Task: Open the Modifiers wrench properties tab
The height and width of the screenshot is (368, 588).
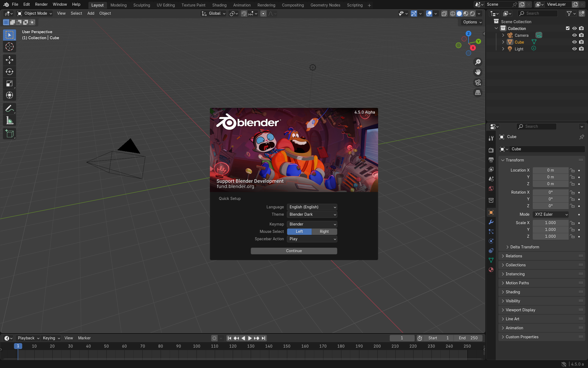Action: [491, 222]
